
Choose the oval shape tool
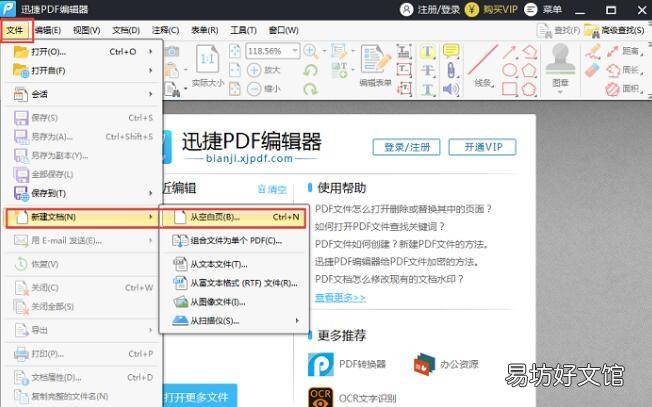click(x=509, y=70)
